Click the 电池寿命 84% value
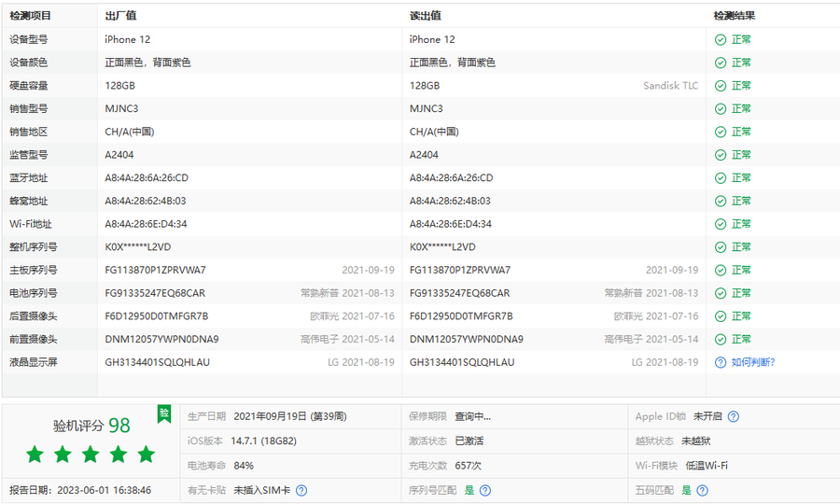The height and width of the screenshot is (504, 840). click(x=244, y=466)
